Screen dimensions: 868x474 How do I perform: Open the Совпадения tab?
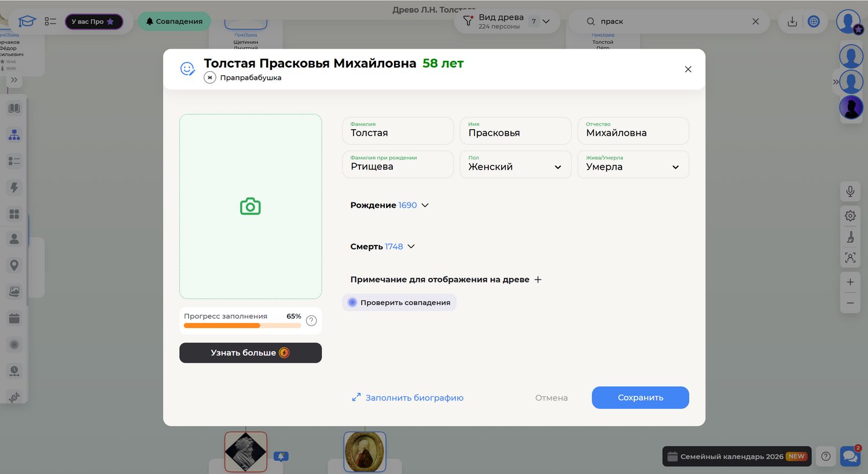click(x=174, y=21)
